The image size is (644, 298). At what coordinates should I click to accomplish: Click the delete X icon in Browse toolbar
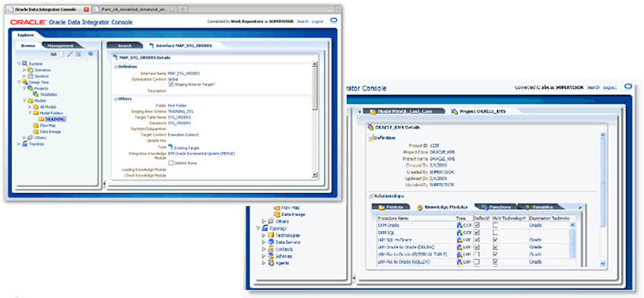tap(78, 54)
